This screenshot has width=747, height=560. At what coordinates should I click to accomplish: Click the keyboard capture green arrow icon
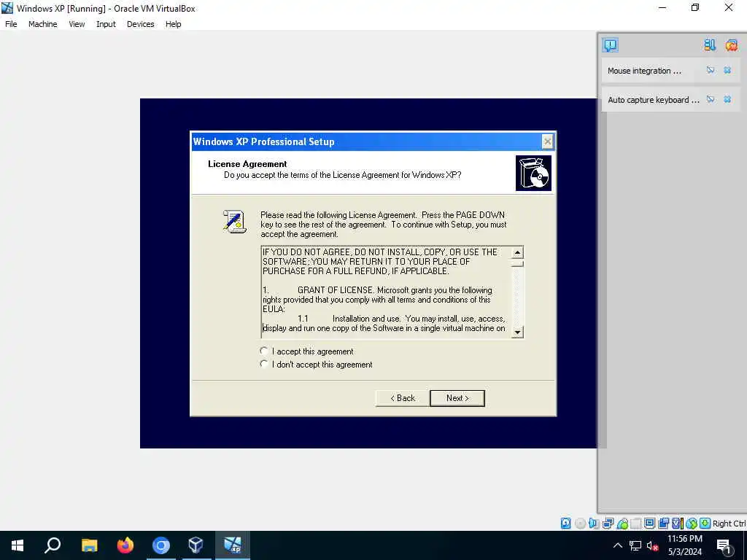(705, 524)
